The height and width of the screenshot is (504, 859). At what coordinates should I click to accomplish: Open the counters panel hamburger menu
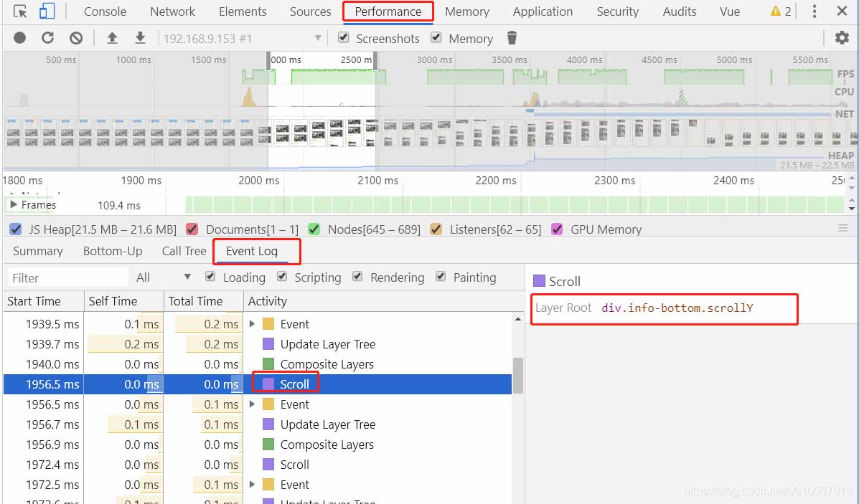pyautogui.click(x=843, y=228)
